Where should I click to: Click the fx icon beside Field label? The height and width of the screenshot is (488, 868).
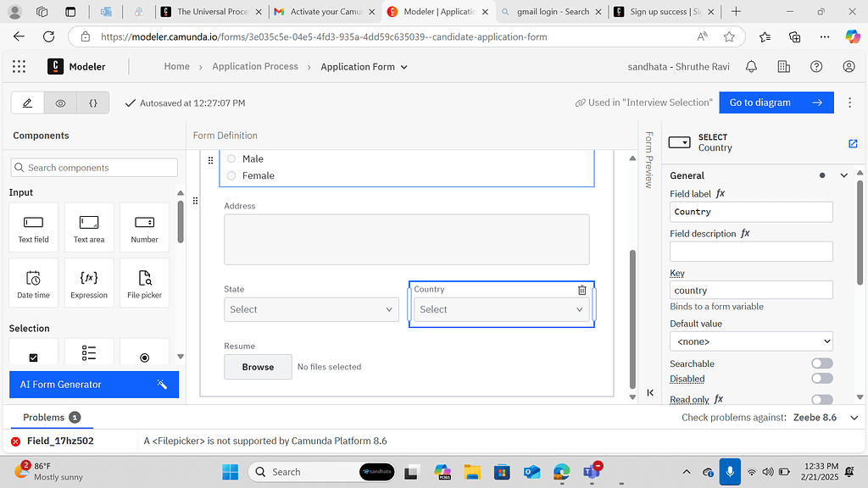(720, 193)
